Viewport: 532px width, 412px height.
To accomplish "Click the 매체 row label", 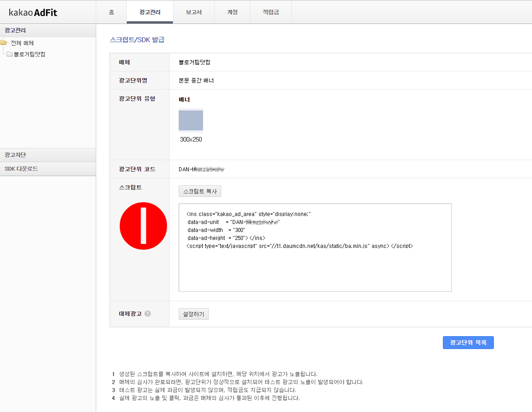I will 124,63.
